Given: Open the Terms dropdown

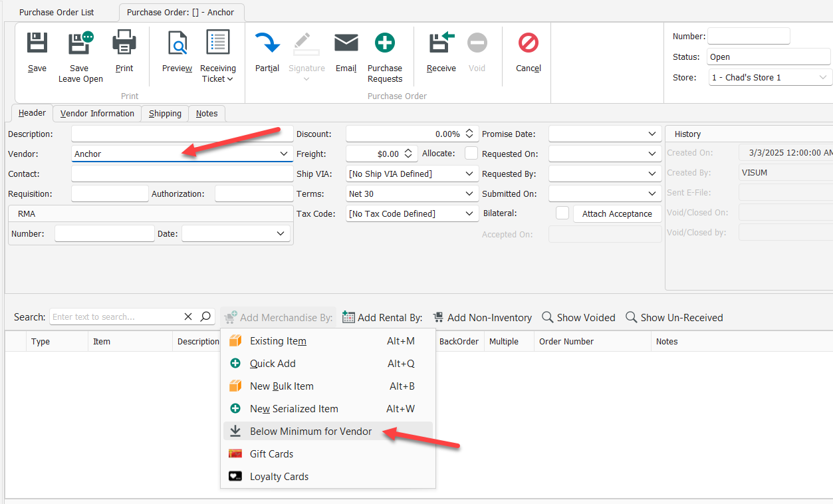Looking at the screenshot, I should pos(469,193).
